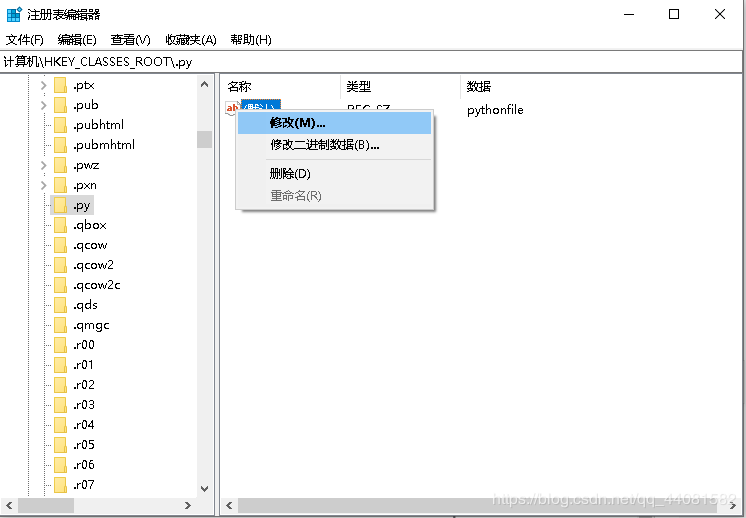Click the folder icon next to .qcow2c
Image resolution: width=746 pixels, height=518 pixels.
click(x=60, y=285)
